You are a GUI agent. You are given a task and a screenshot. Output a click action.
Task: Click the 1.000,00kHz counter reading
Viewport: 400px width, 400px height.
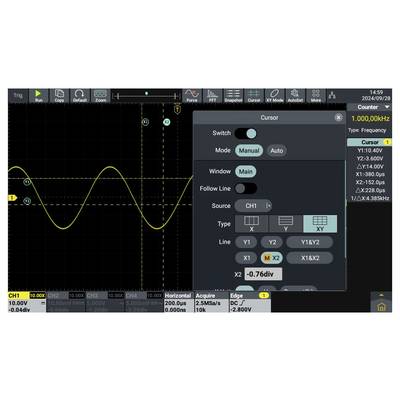[x=370, y=119]
